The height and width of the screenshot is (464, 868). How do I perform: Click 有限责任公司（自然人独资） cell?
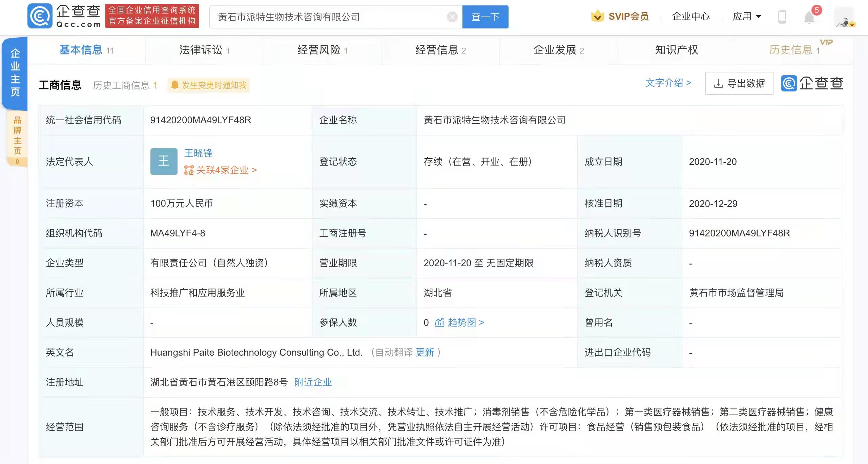pyautogui.click(x=209, y=263)
